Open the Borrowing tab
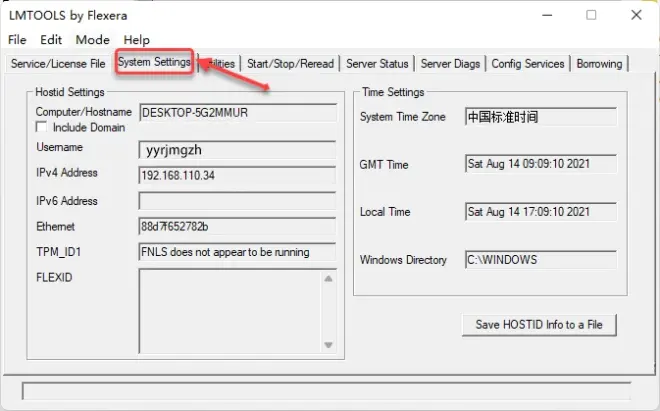Image resolution: width=660 pixels, height=411 pixels. coord(599,64)
